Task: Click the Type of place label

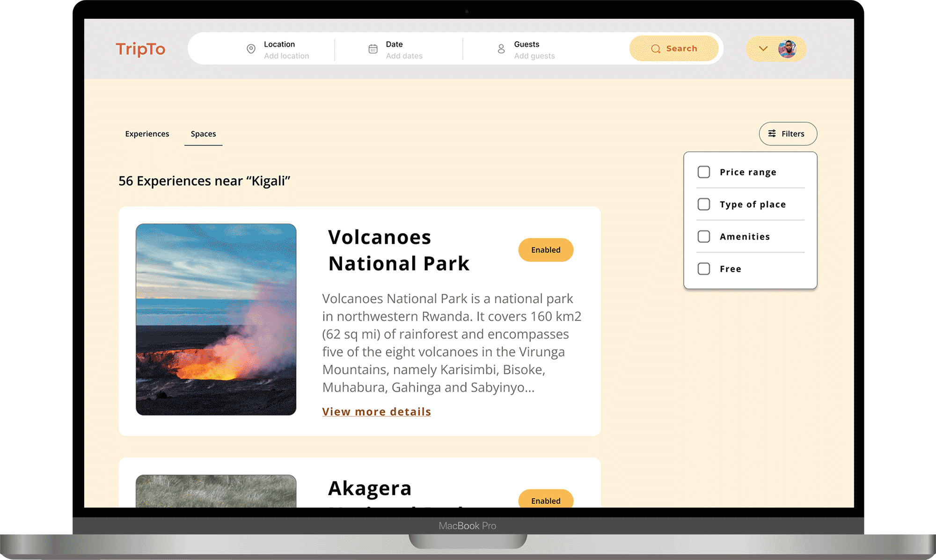Action: pyautogui.click(x=753, y=204)
